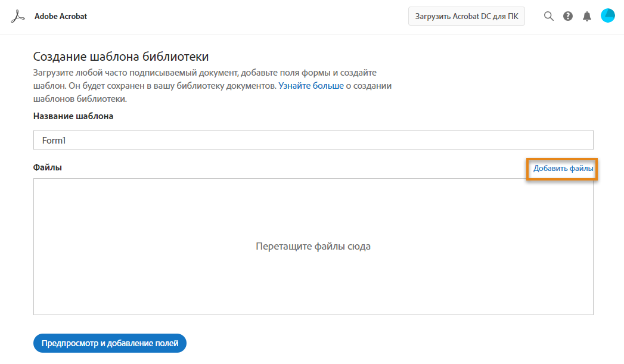The image size is (624, 364).
Task: Click the 'Form1' text in name field
Action: click(53, 140)
